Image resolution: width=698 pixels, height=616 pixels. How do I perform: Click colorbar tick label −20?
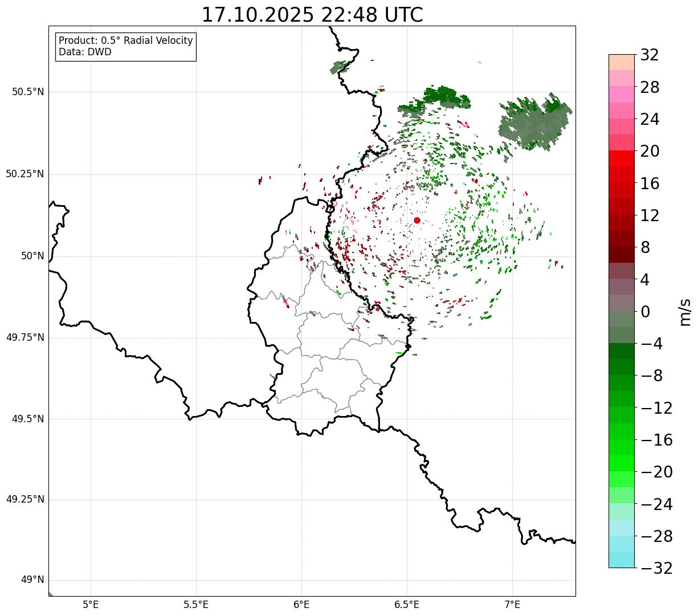[656, 472]
